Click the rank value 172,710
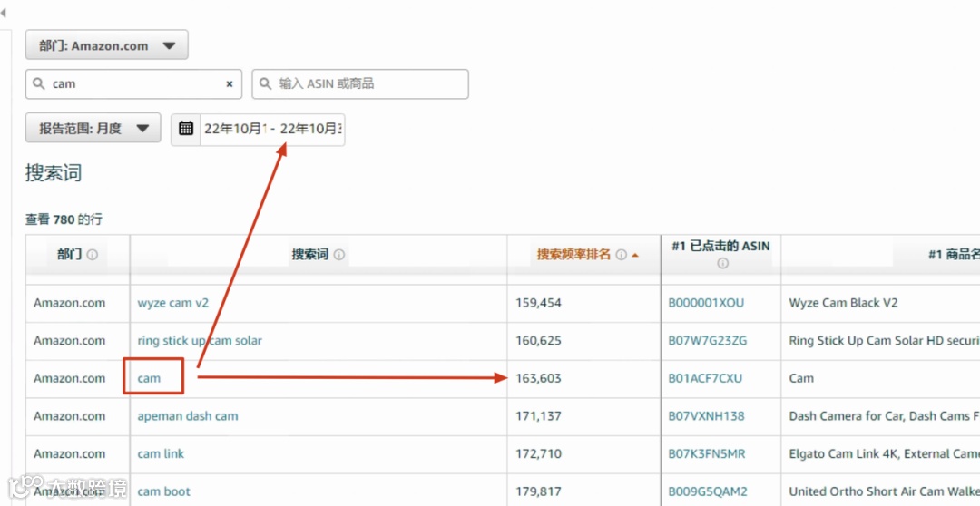Screen dimensions: 980x506 pyautogui.click(x=538, y=453)
